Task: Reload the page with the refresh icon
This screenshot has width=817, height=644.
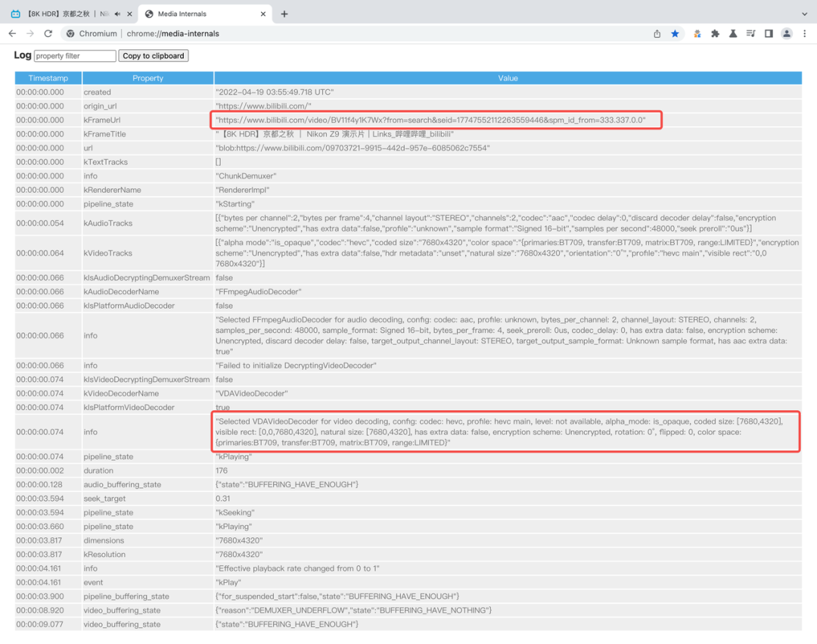Action: pyautogui.click(x=48, y=33)
